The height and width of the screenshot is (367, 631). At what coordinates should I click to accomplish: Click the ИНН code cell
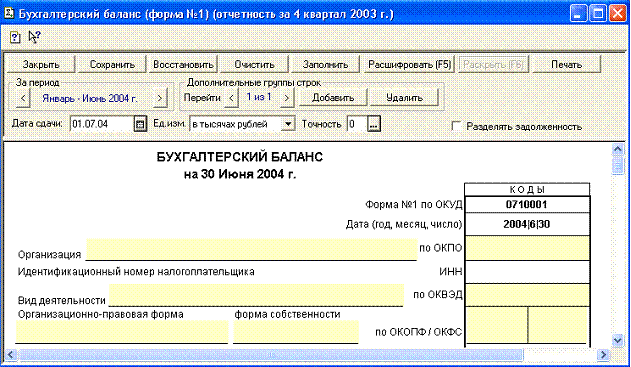[527, 272]
